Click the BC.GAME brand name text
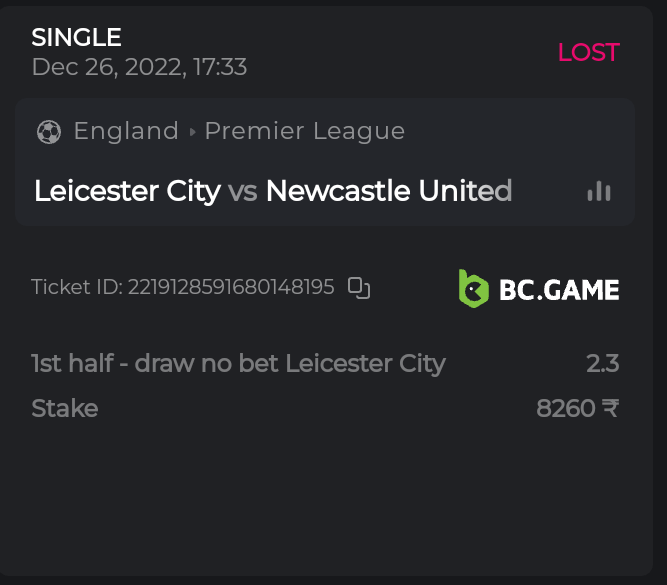 point(559,290)
